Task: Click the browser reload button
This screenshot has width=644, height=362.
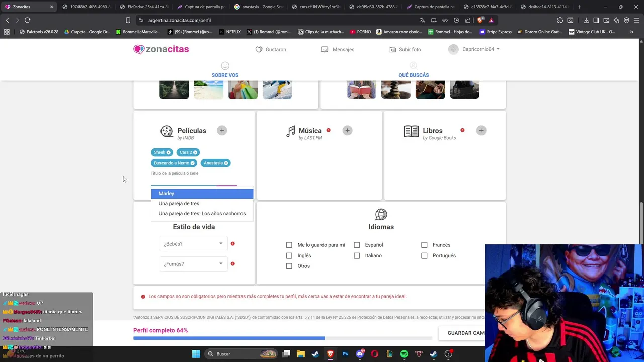Action: click(27, 20)
